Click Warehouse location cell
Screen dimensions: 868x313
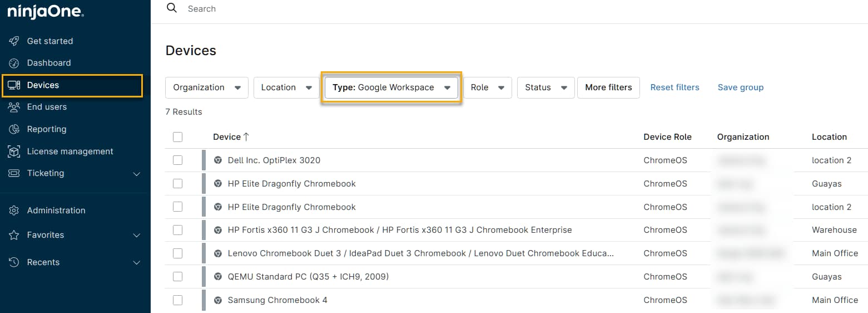834,230
